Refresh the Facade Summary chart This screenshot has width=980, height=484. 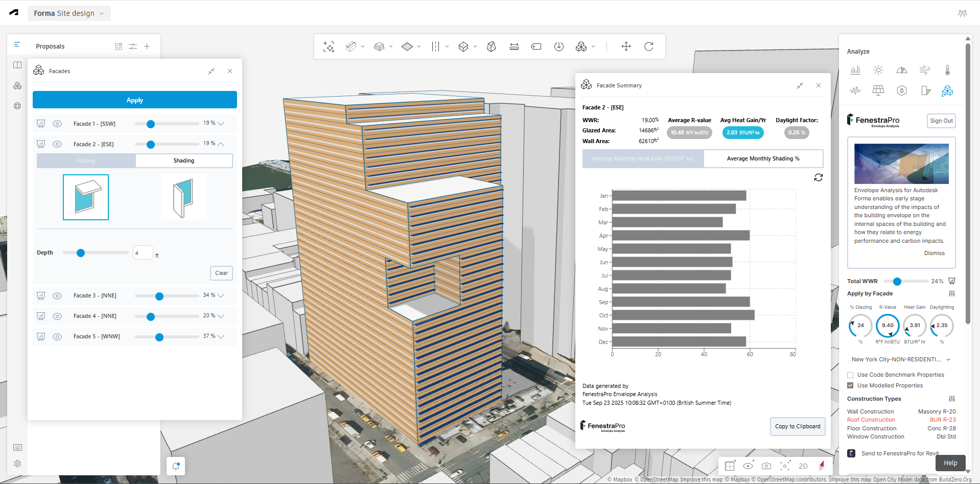818,177
